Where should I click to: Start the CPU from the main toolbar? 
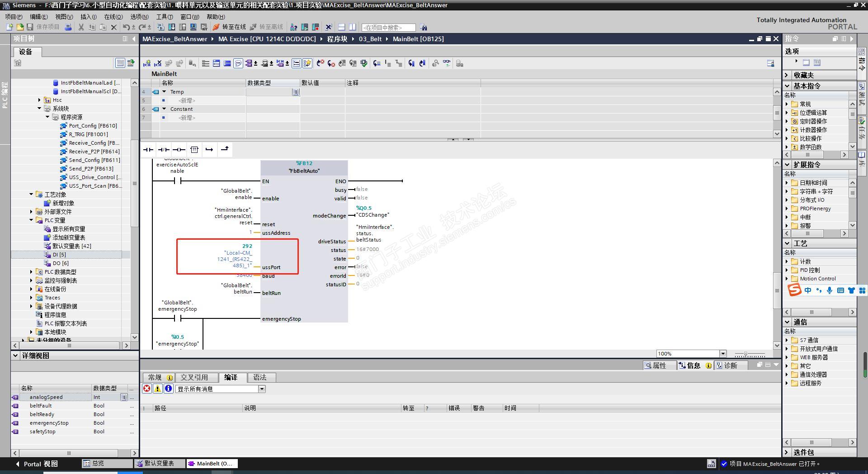(x=305, y=27)
